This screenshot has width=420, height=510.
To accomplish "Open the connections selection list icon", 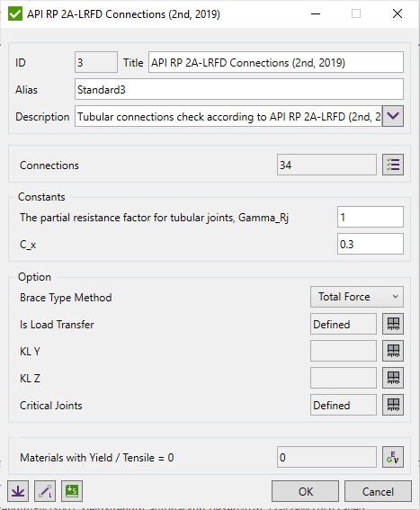I will [393, 165].
